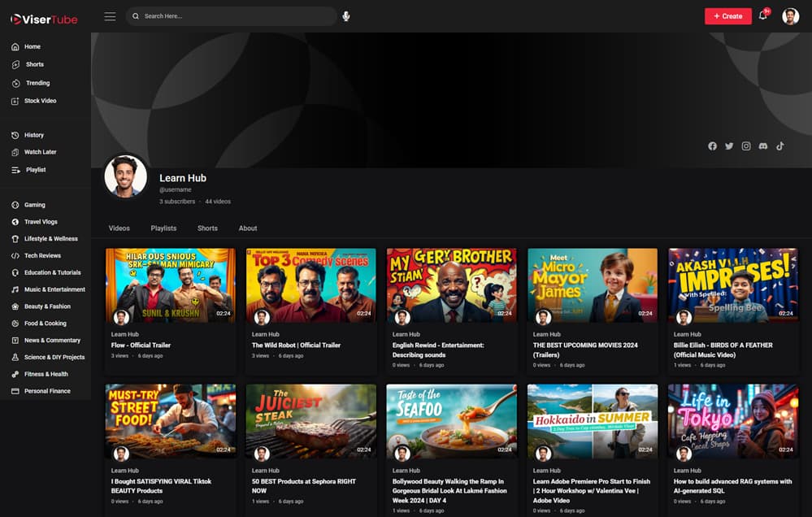Viewport: 812px width, 517px height.
Task: Open 'The Wild Robot | Official Trailer' title
Action: click(296, 345)
